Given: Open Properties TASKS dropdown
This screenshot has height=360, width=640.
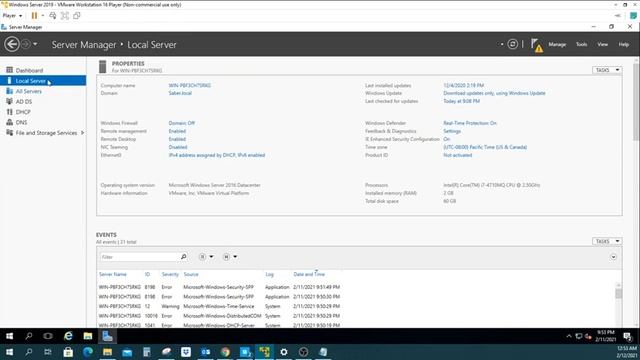Looking at the screenshot, I should coord(607,70).
